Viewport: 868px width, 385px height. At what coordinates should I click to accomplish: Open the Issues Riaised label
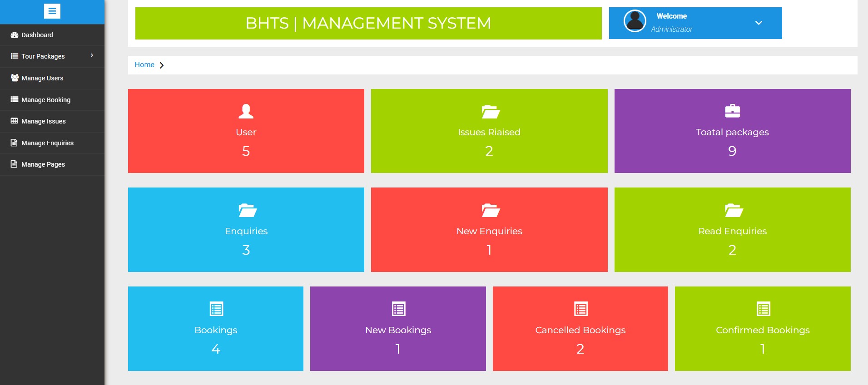[x=489, y=132]
